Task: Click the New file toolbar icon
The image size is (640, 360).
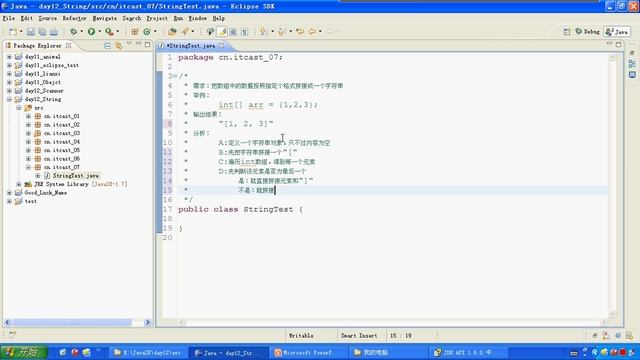Action: coord(13,31)
